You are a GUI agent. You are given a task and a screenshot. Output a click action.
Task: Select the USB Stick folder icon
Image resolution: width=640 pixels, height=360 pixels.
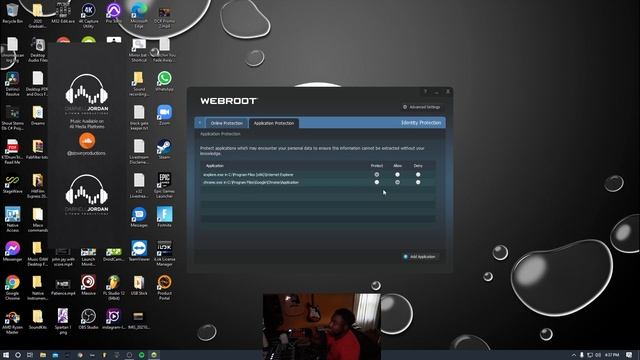pos(139,285)
